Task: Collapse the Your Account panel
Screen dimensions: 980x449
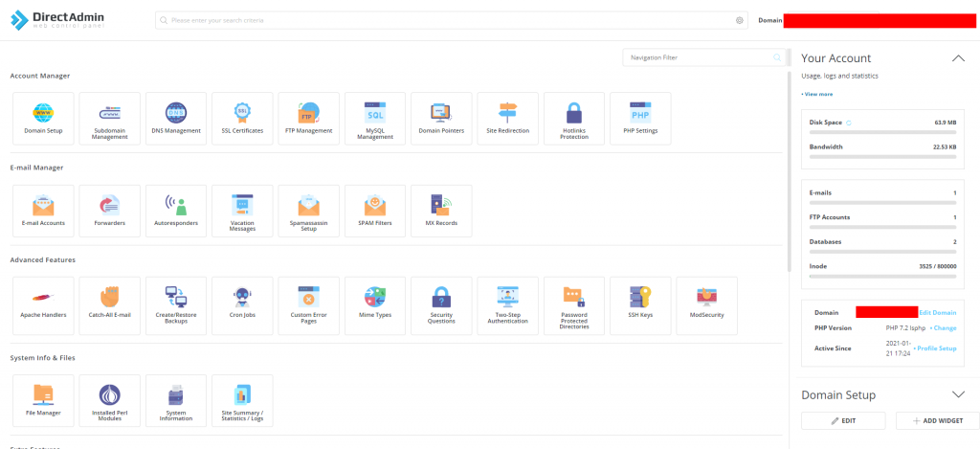Action: pyautogui.click(x=958, y=58)
